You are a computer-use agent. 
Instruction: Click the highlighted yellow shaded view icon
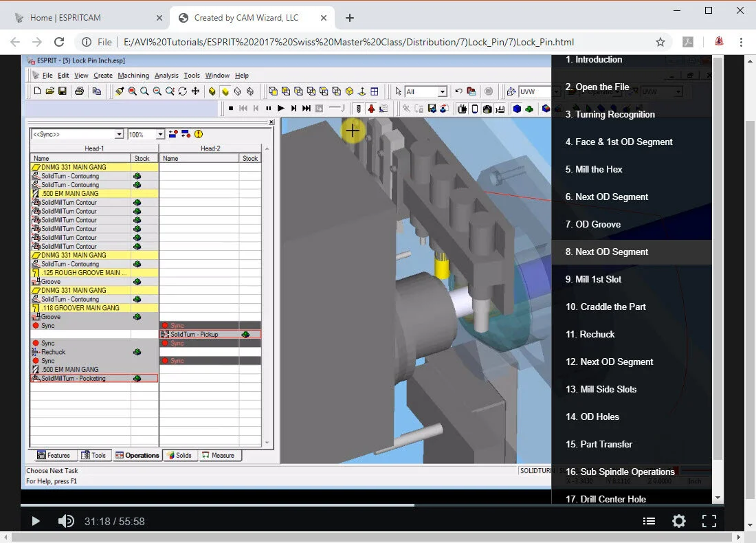225,91
